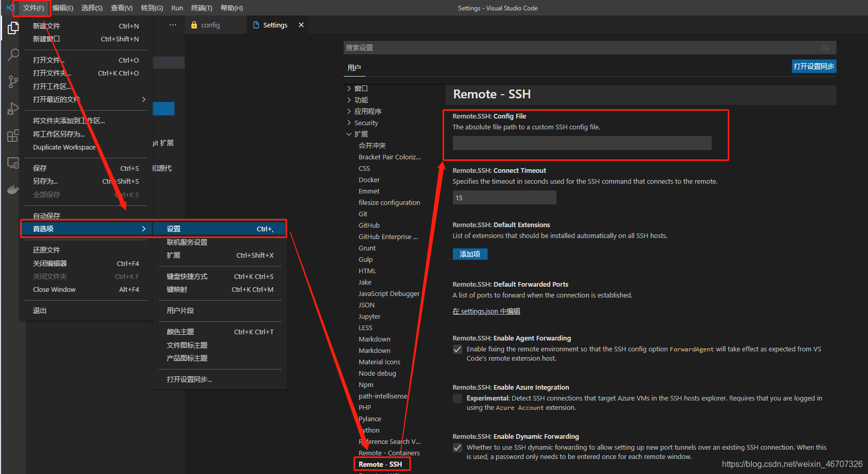Select Pylance in the settings tree
The image size is (868, 474).
coord(370,419)
